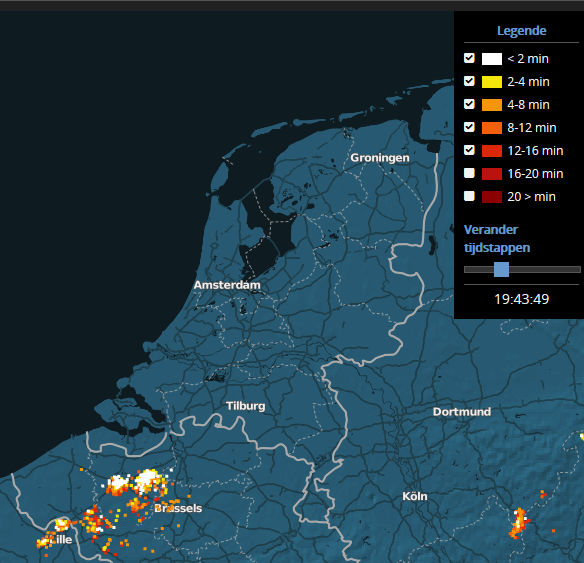Click the white '< 2 min' color swatch
584x563 pixels.
(x=492, y=59)
